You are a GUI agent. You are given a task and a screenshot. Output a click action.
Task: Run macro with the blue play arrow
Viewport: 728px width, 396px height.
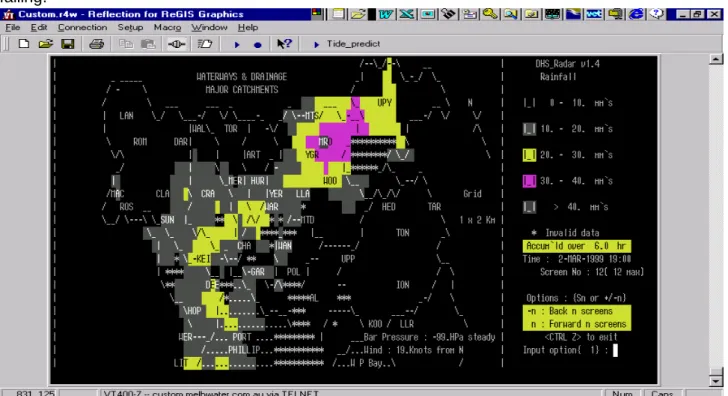pos(237,45)
